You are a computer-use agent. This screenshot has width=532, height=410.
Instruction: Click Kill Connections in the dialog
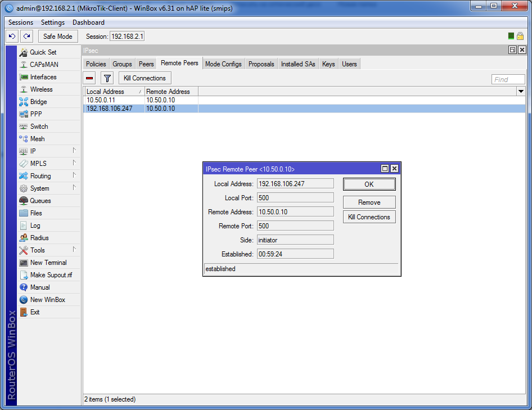coord(369,217)
